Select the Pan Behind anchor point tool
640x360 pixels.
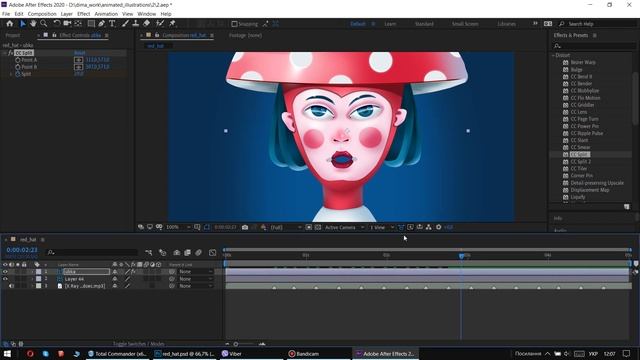tap(78, 24)
